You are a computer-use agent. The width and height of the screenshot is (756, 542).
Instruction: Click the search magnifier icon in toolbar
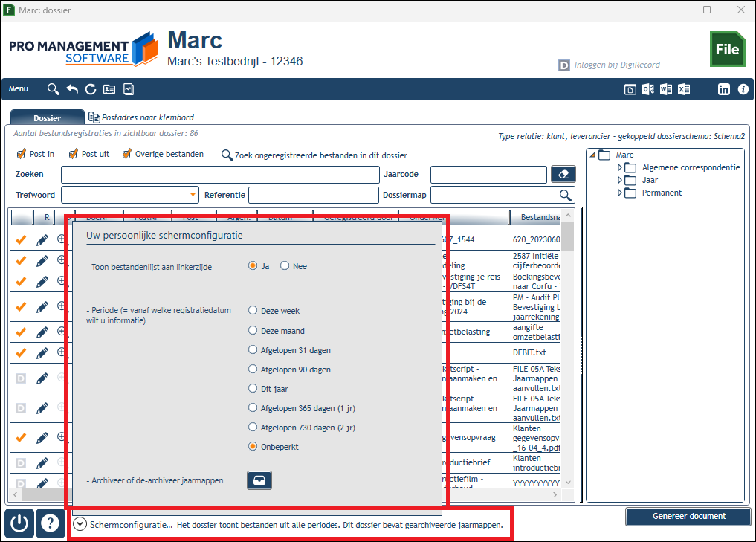(x=53, y=89)
